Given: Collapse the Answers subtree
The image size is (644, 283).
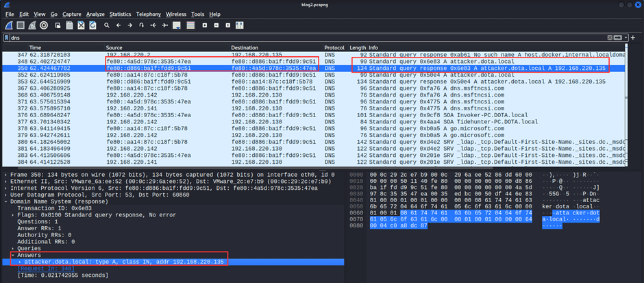Looking at the screenshot, I should click(x=13, y=255).
